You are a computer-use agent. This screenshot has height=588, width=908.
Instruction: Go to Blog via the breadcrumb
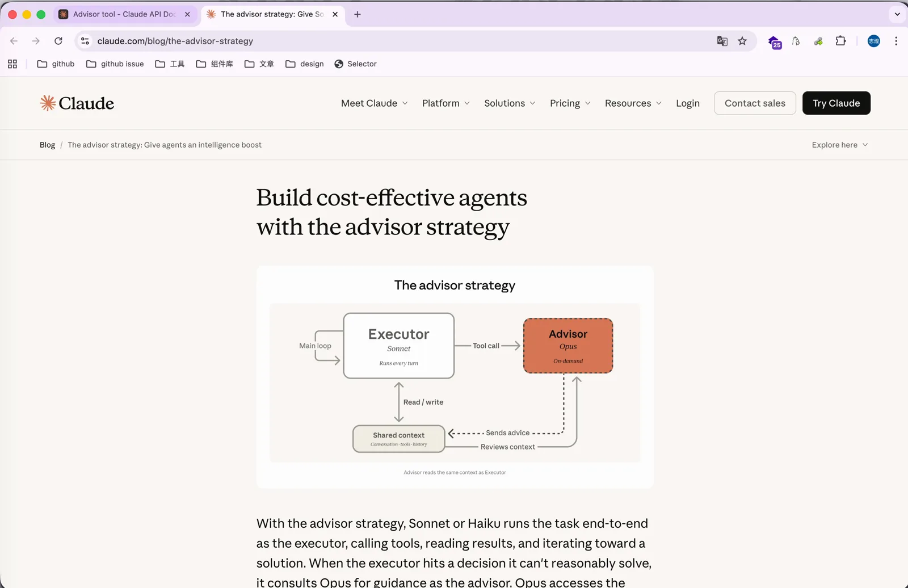click(47, 145)
